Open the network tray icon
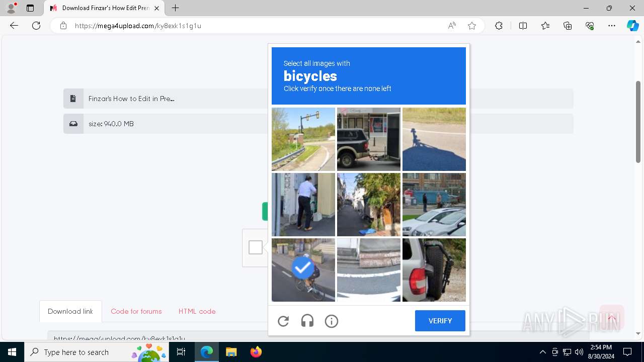This screenshot has height=362, width=644. 567,352
